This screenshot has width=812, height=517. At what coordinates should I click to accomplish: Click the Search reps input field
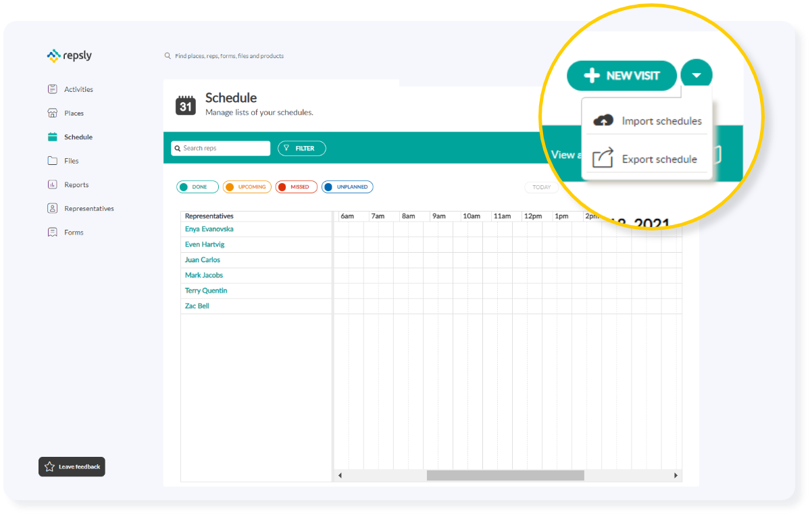(x=220, y=147)
